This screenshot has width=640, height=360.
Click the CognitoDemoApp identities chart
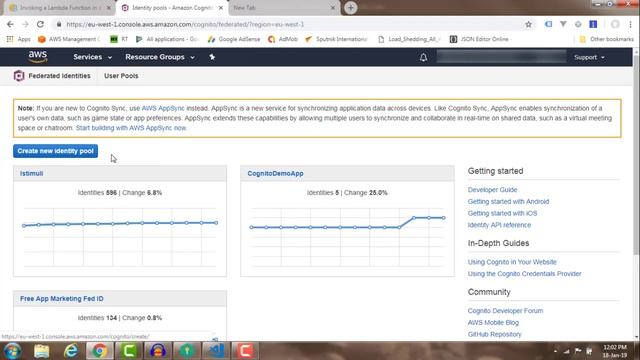[347, 237]
